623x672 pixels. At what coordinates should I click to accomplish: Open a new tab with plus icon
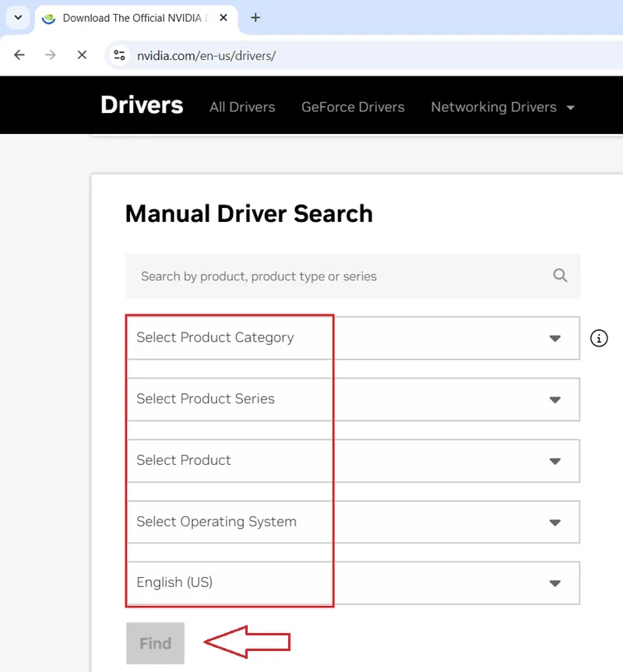(255, 18)
